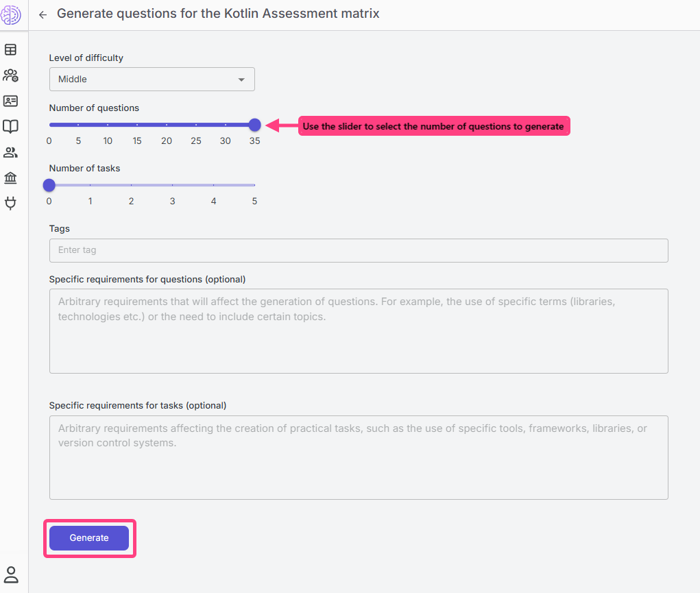Open the people group sidebar icon
This screenshot has height=593, width=700.
[x=11, y=152]
